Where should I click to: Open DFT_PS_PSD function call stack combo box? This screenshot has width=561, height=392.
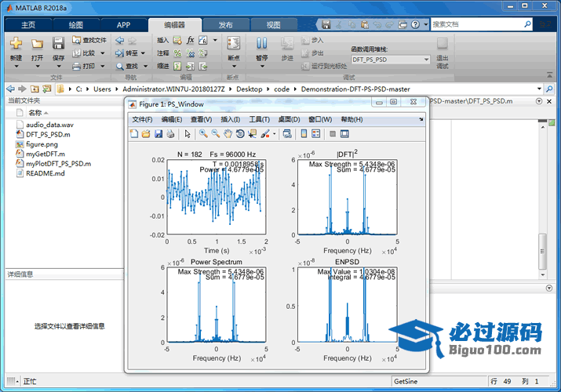(390, 60)
